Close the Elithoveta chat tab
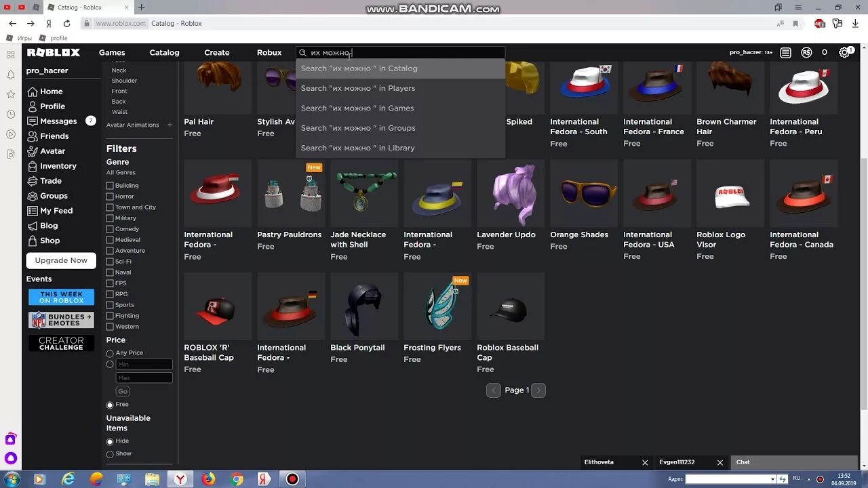The image size is (868, 488). coord(645,462)
